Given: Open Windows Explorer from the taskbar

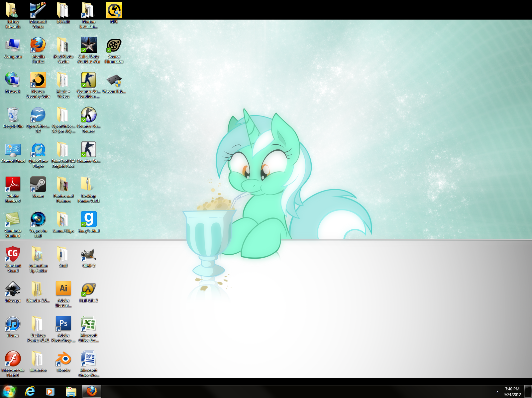Looking at the screenshot, I should point(71,391).
